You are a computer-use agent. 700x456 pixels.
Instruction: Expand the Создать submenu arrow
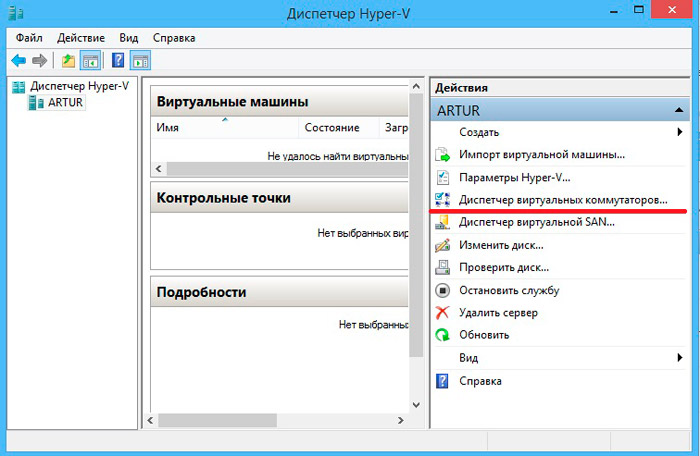[x=679, y=132]
